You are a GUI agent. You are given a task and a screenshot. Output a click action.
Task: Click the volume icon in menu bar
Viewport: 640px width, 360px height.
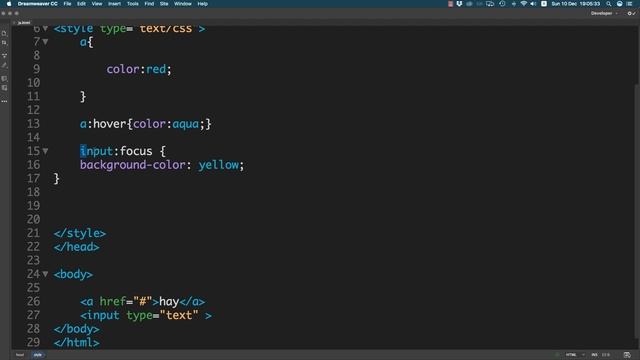pyautogui.click(x=533, y=4)
